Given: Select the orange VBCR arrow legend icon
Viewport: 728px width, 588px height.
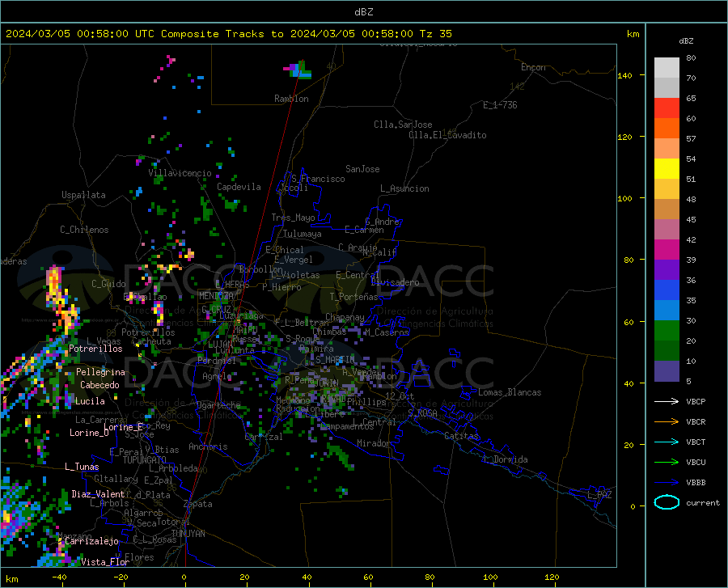Looking at the screenshot, I should click(x=667, y=421).
